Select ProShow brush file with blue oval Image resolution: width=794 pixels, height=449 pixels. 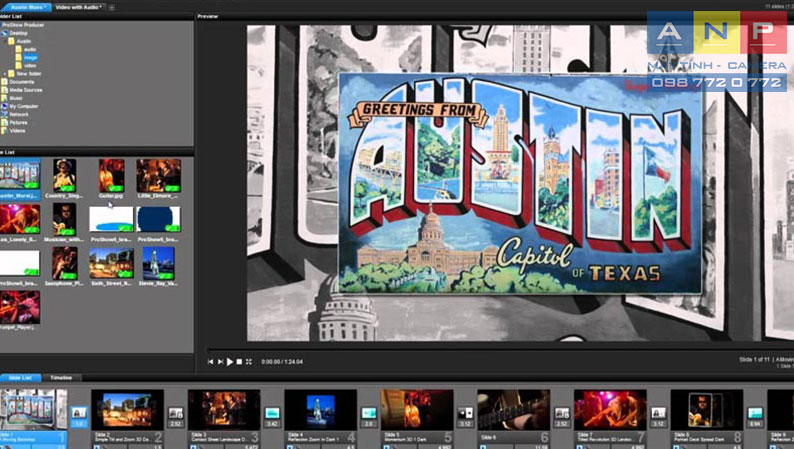pyautogui.click(x=111, y=219)
